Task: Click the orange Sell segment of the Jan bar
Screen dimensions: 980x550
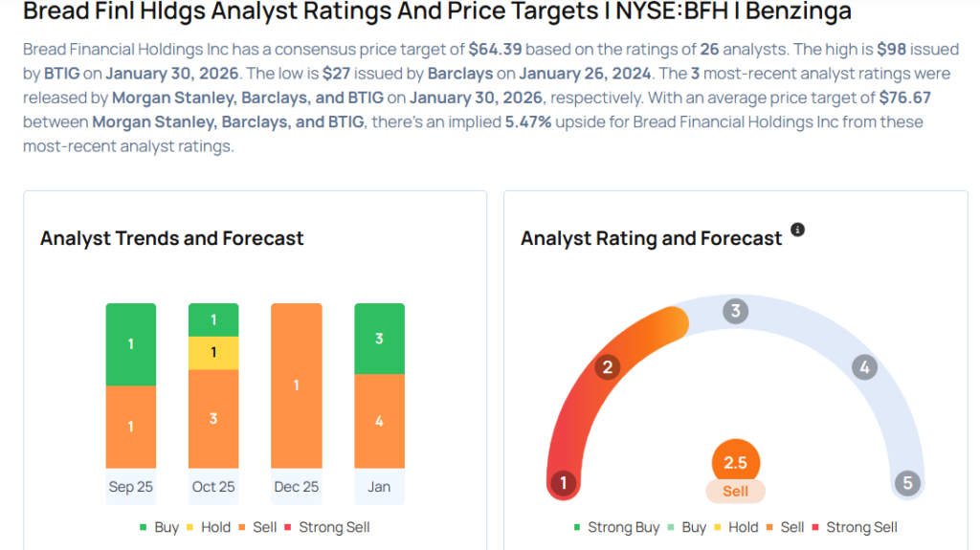Action: pos(379,421)
